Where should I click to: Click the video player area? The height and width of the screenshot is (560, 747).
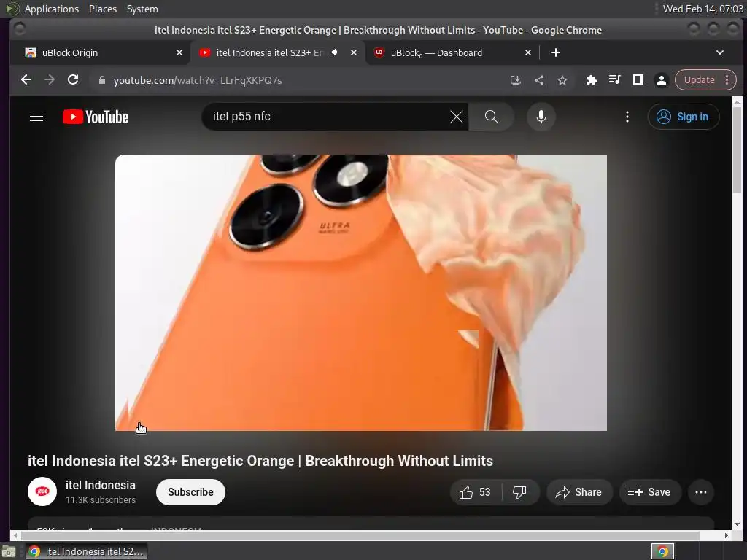tap(360, 292)
